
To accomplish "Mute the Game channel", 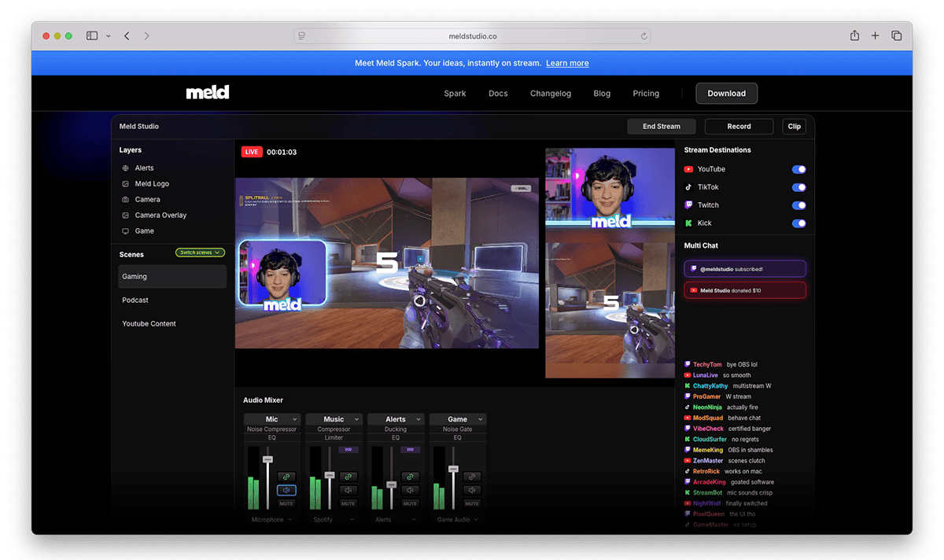I will tap(472, 503).
